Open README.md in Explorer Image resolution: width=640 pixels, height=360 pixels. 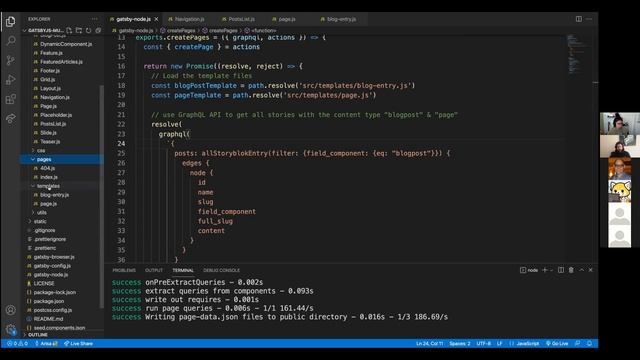[48, 319]
